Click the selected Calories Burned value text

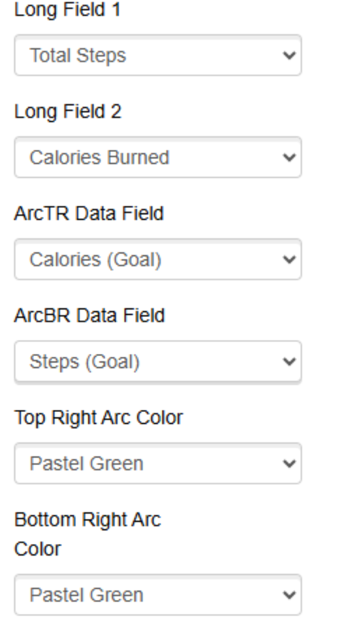click(100, 157)
